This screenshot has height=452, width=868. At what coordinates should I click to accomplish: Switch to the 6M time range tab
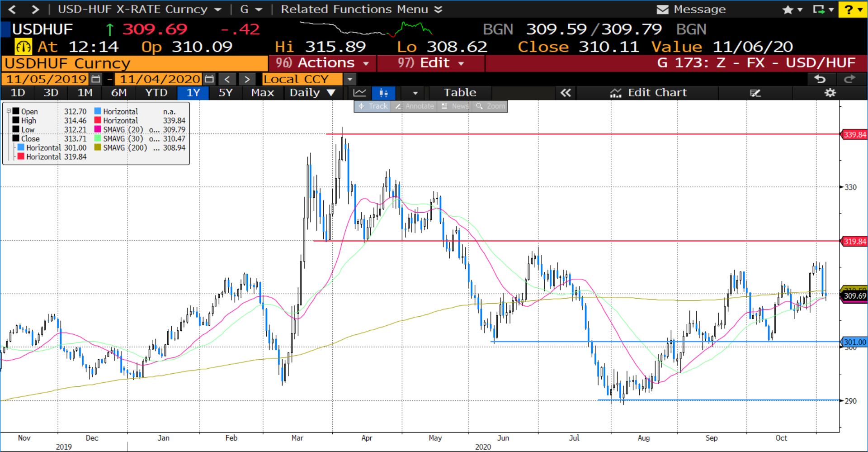point(118,93)
